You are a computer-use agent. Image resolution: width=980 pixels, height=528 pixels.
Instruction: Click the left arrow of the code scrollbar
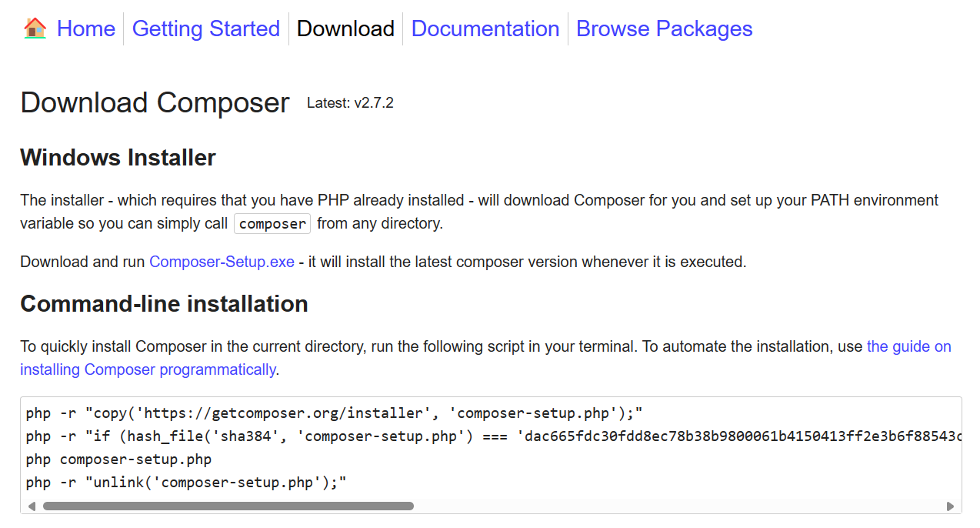click(x=32, y=506)
